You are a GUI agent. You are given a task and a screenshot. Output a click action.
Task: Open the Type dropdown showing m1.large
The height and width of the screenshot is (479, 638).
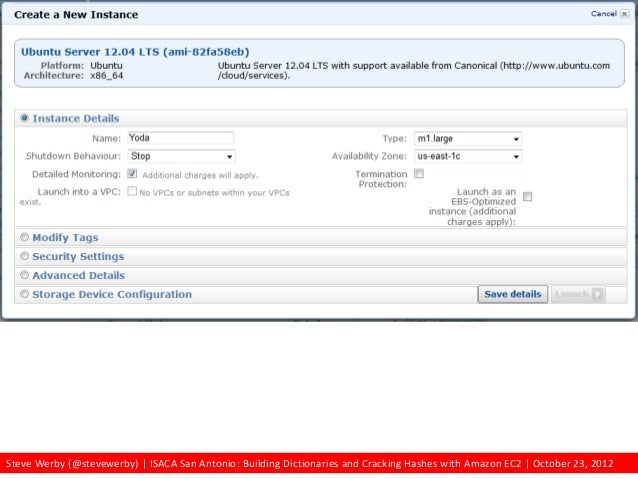pos(468,139)
